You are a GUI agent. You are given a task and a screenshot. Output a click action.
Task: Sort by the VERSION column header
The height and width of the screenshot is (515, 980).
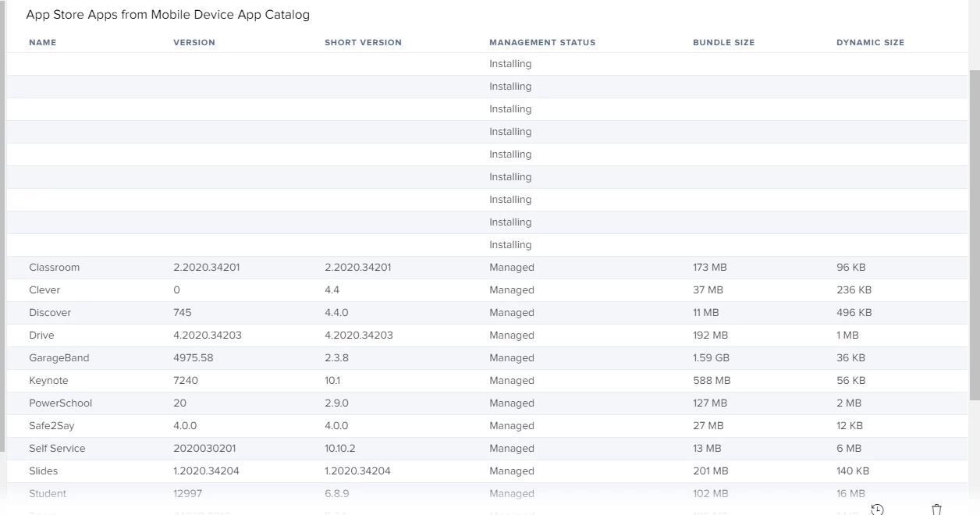coord(194,42)
